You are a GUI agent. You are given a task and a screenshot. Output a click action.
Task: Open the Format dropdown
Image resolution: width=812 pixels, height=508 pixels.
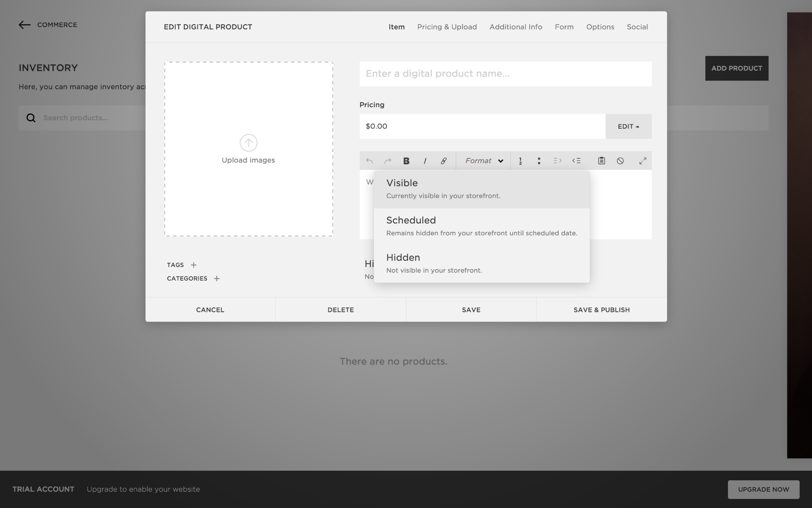[484, 161]
